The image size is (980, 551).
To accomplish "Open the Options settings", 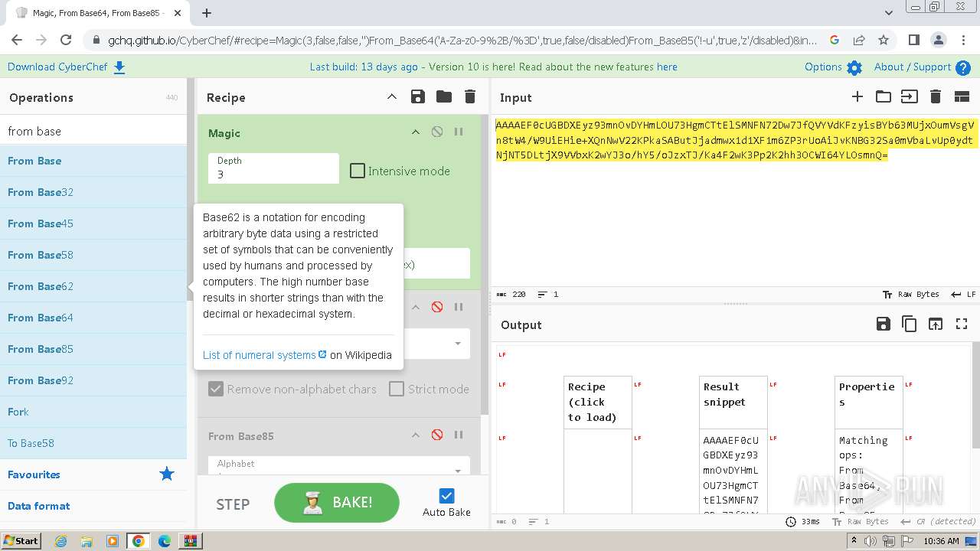I will coord(833,67).
